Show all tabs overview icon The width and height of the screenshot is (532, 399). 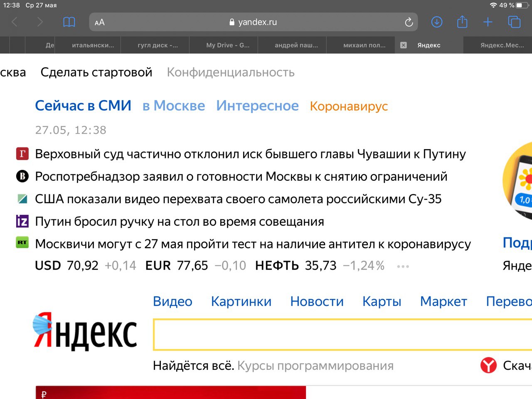(x=514, y=22)
